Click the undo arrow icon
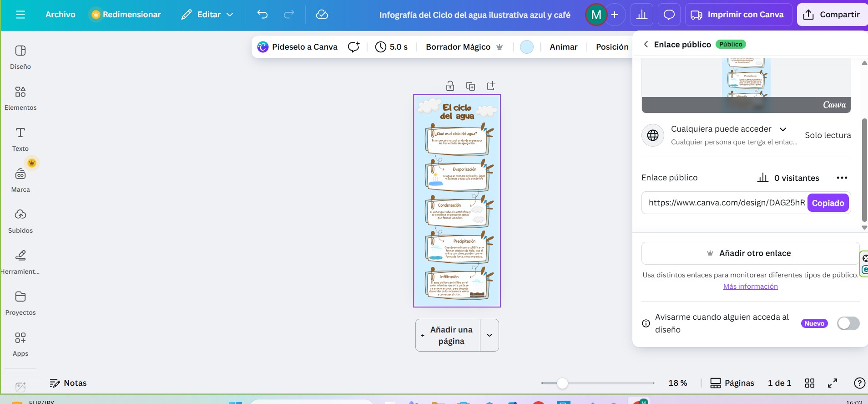Screen dimensions: 868x404 (262, 15)
